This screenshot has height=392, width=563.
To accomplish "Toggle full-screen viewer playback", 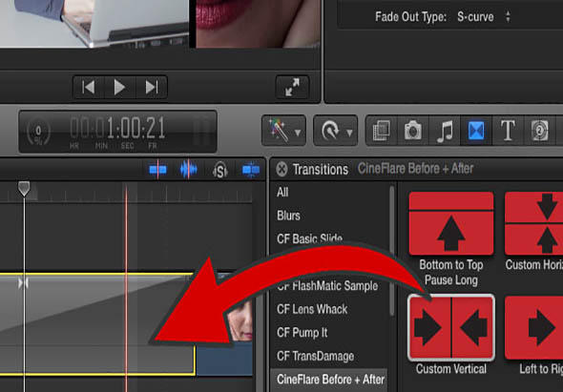I will [292, 87].
